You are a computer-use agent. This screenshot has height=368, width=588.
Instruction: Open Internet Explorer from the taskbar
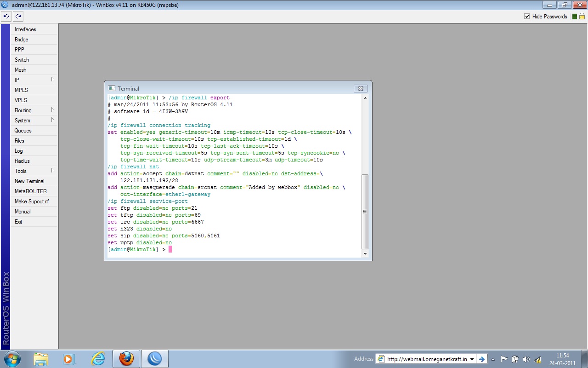click(98, 359)
